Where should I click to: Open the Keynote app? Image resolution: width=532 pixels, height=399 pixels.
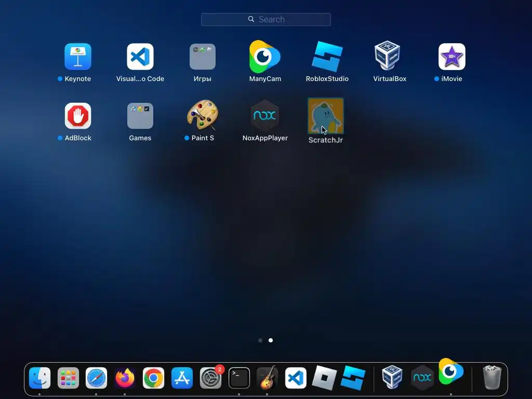click(x=78, y=57)
